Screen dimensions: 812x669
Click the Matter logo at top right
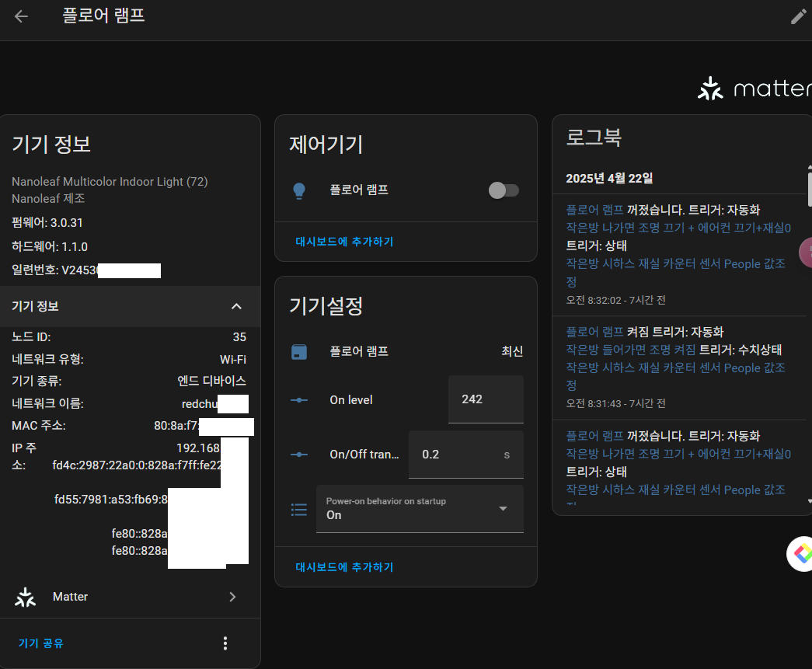point(754,89)
